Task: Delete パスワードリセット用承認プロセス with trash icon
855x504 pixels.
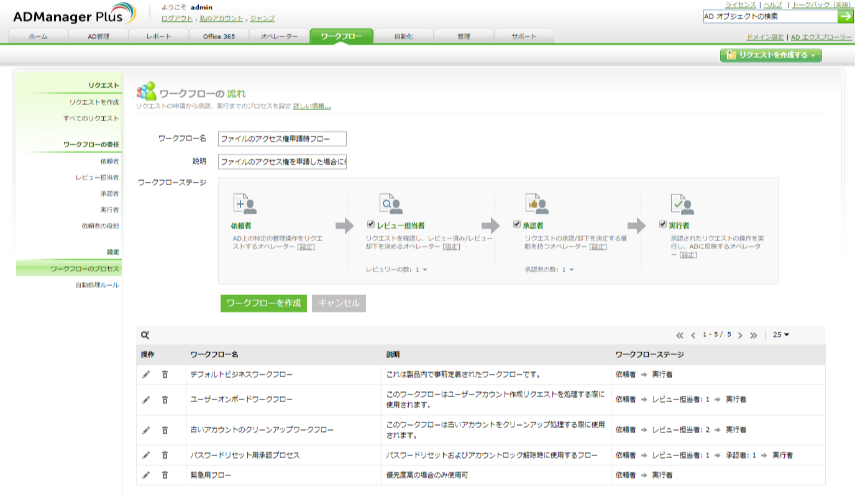Action: [165, 455]
